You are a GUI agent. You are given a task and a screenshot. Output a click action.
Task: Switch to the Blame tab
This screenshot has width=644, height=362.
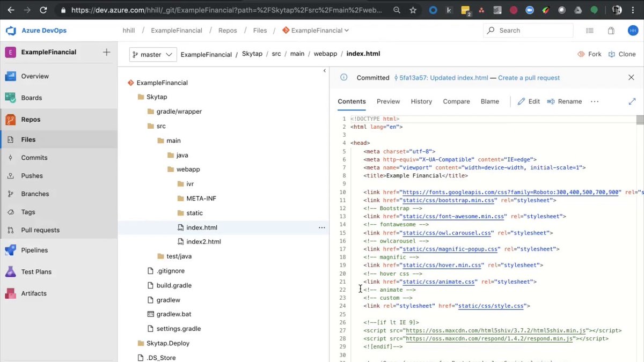[x=489, y=101]
